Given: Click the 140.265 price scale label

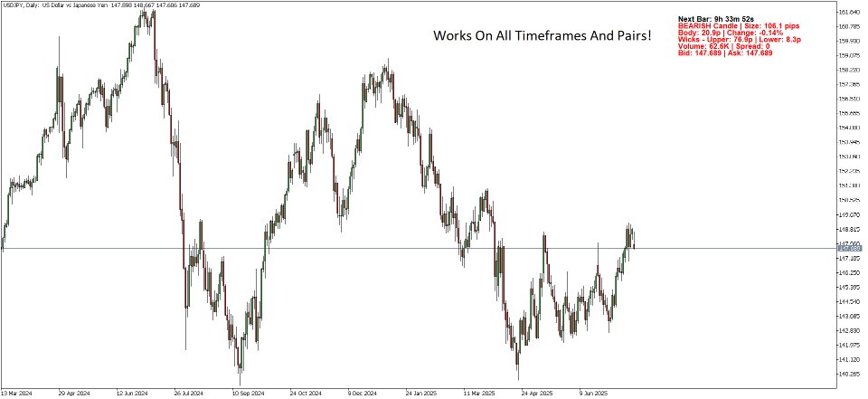Looking at the screenshot, I should coord(850,374).
